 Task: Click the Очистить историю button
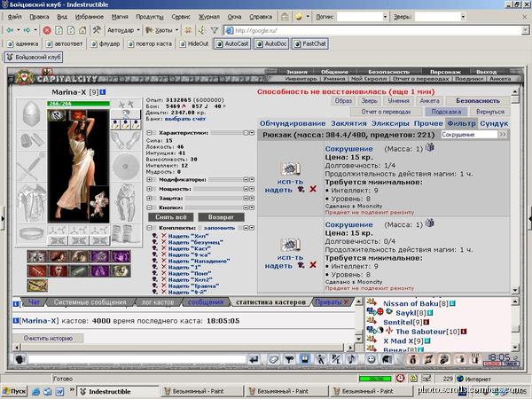click(x=48, y=339)
